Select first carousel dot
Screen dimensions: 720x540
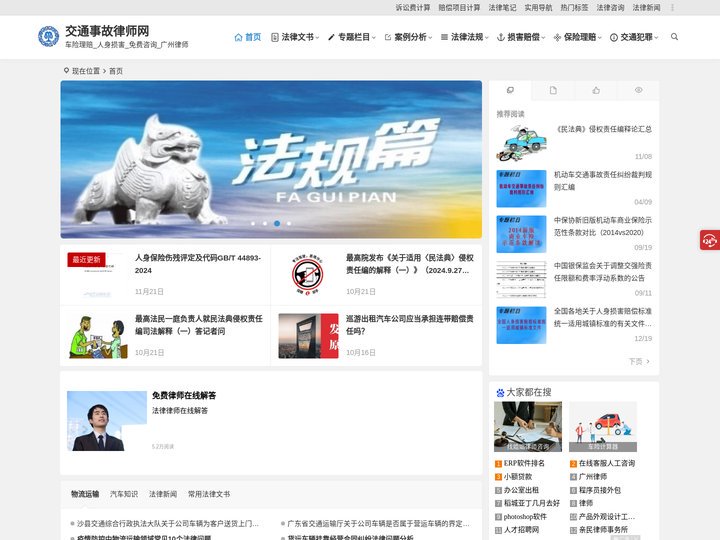point(253,224)
